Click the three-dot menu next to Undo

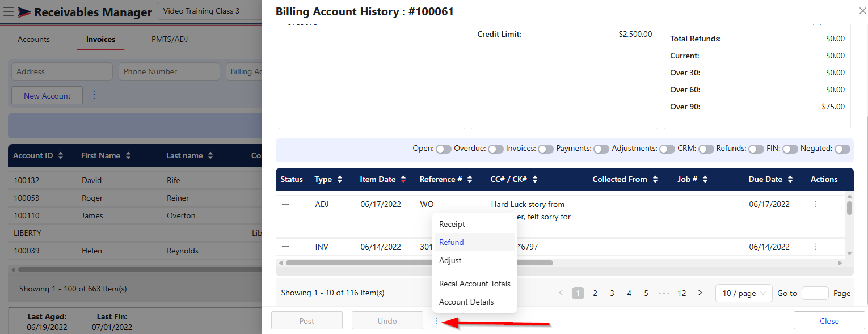click(436, 321)
